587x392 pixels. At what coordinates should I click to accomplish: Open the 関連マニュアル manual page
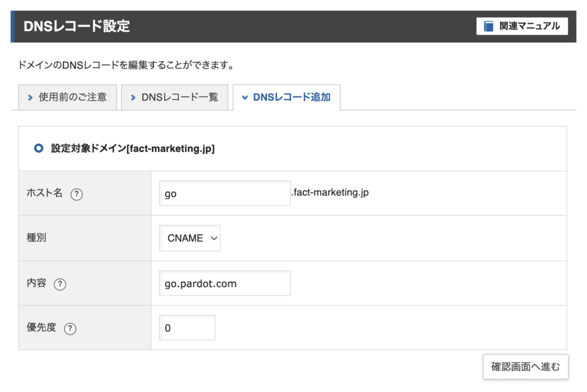(522, 26)
